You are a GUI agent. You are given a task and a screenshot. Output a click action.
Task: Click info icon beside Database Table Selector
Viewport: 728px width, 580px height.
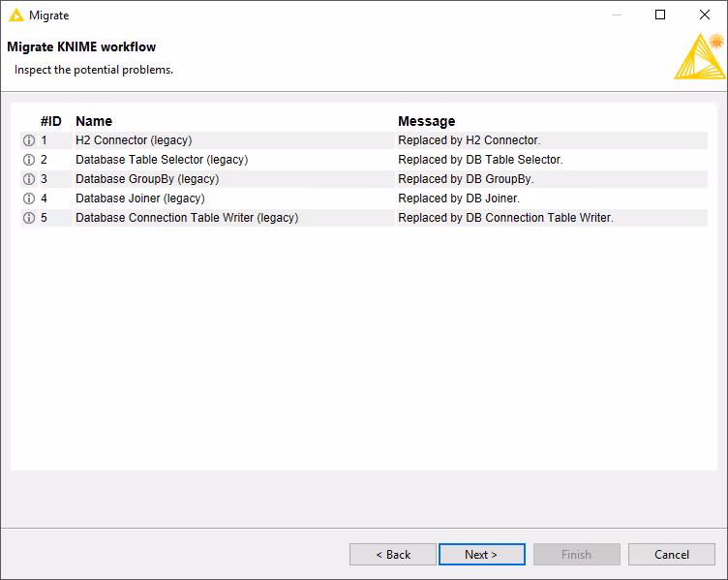[x=28, y=160]
